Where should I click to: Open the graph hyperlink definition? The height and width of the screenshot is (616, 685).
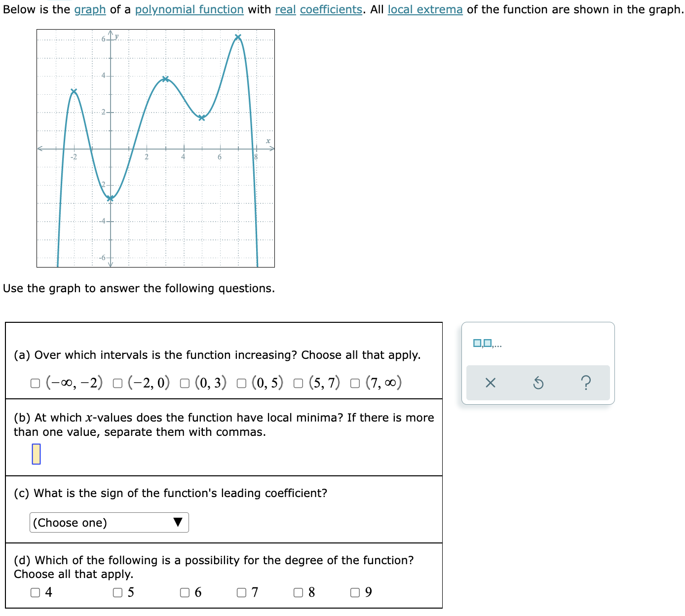click(x=89, y=9)
